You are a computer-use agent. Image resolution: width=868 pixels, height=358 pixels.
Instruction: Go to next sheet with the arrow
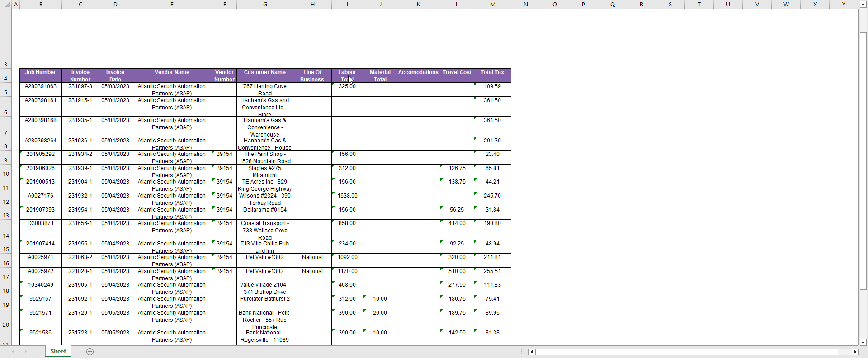pos(26,352)
